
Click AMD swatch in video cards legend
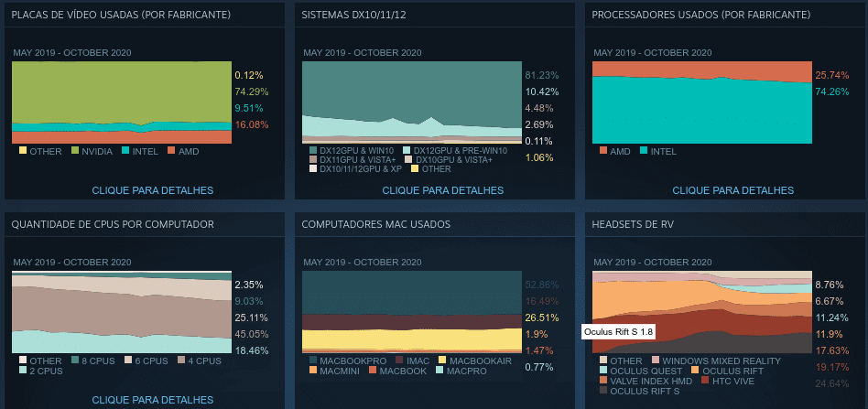pyautogui.click(x=171, y=151)
